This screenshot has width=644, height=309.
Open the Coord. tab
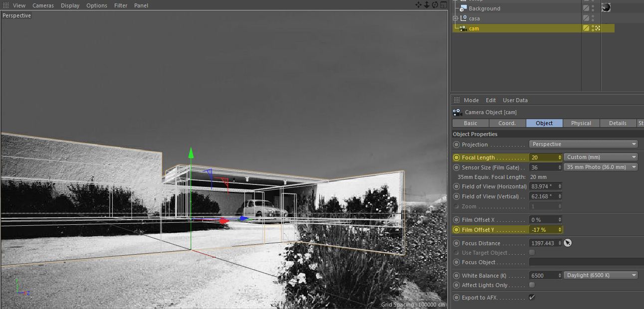(x=507, y=123)
